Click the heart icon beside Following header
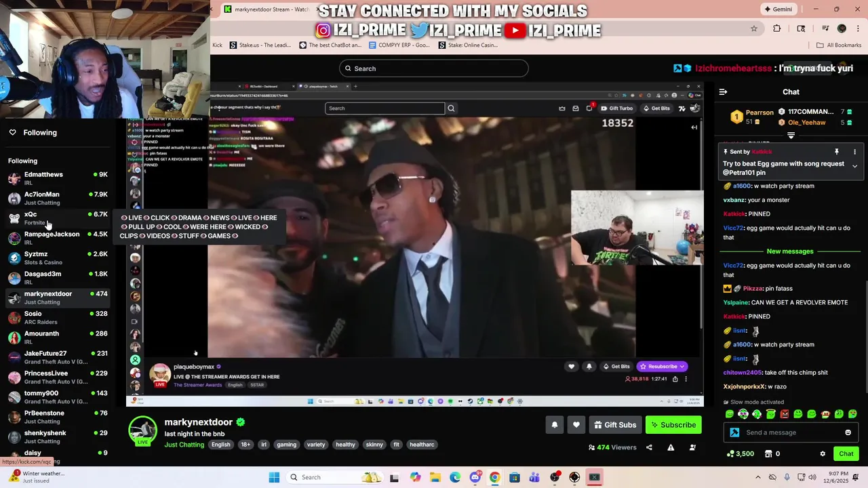The image size is (868, 488). pos(12,132)
